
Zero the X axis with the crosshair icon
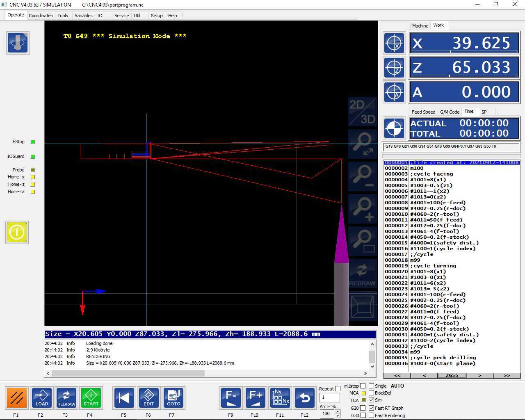(x=394, y=43)
